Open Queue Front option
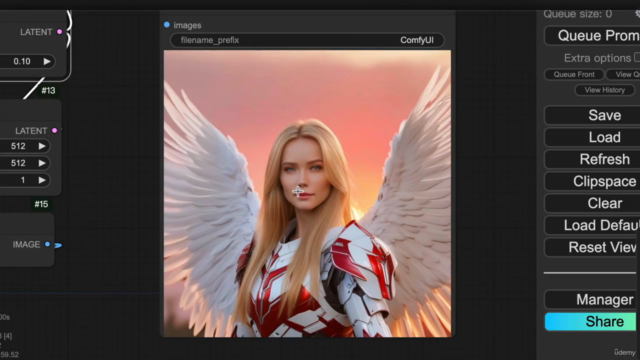Screen dimensions: 640x360 coord(574,74)
